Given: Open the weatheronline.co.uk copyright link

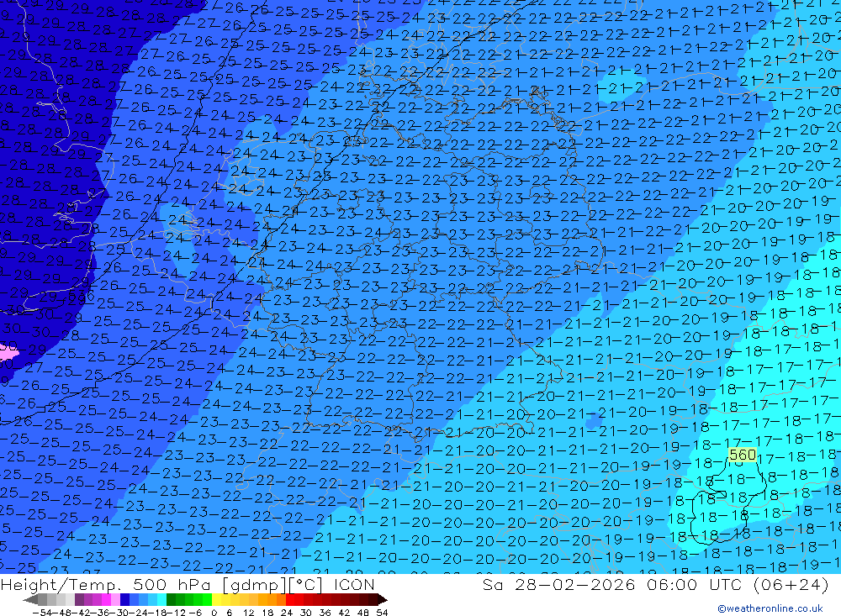Looking at the screenshot, I should 770,608.
